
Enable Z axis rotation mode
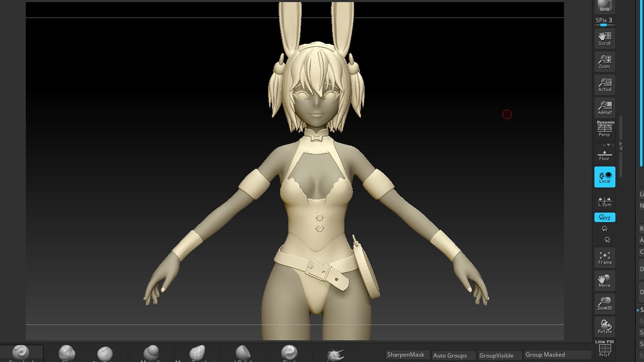(607, 240)
